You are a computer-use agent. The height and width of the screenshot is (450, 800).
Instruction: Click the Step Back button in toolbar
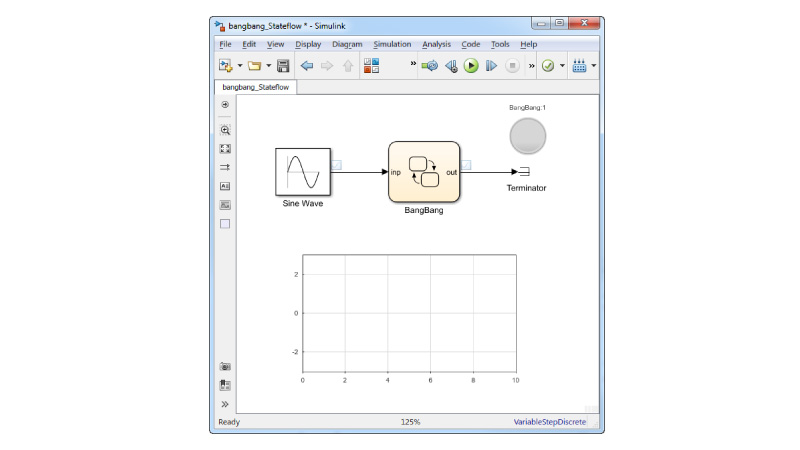pyautogui.click(x=451, y=66)
